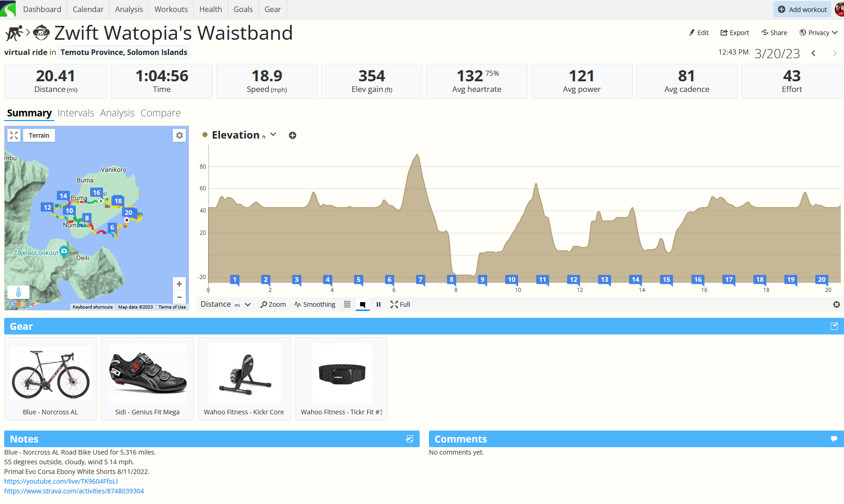Add a comment via Comments icon

click(x=834, y=439)
